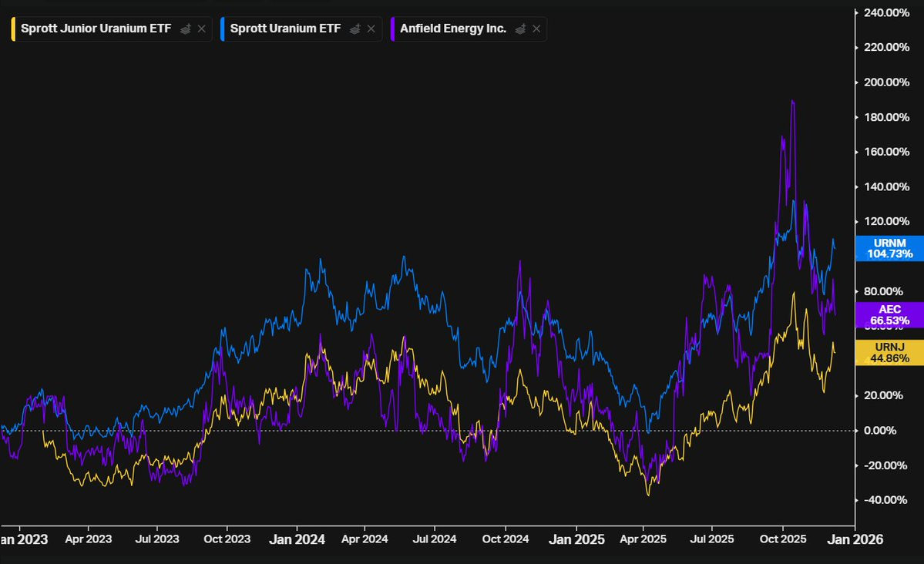Select the Sprott Uranium ETF legend label
This screenshot has height=564, width=924.
pos(285,29)
